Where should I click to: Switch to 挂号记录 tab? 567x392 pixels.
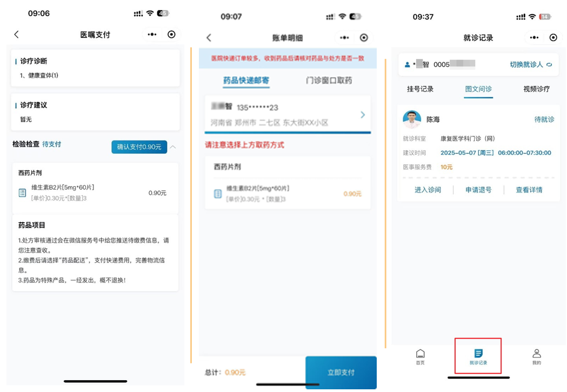tap(420, 89)
